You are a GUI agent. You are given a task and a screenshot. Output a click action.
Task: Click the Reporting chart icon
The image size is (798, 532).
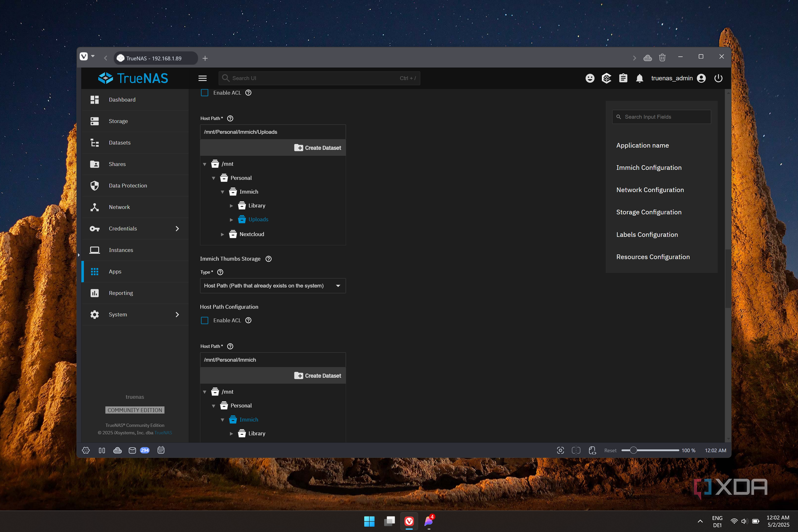point(95,293)
